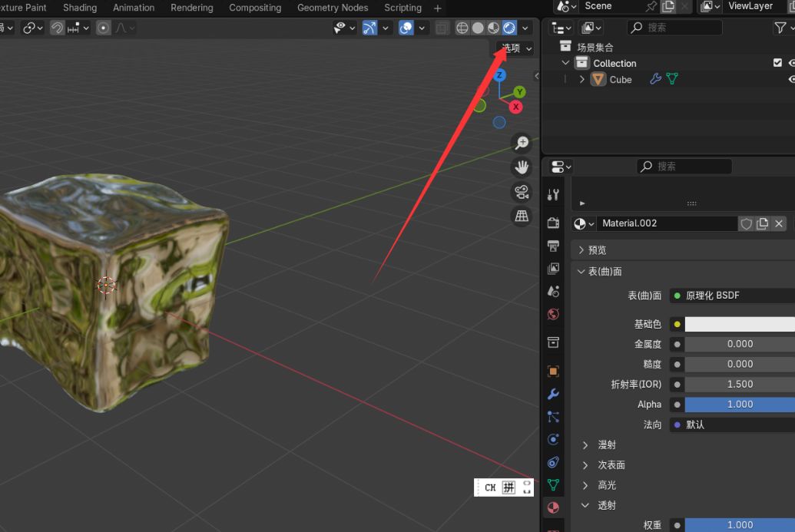Click the white 基础色 base color swatch

tap(739, 324)
